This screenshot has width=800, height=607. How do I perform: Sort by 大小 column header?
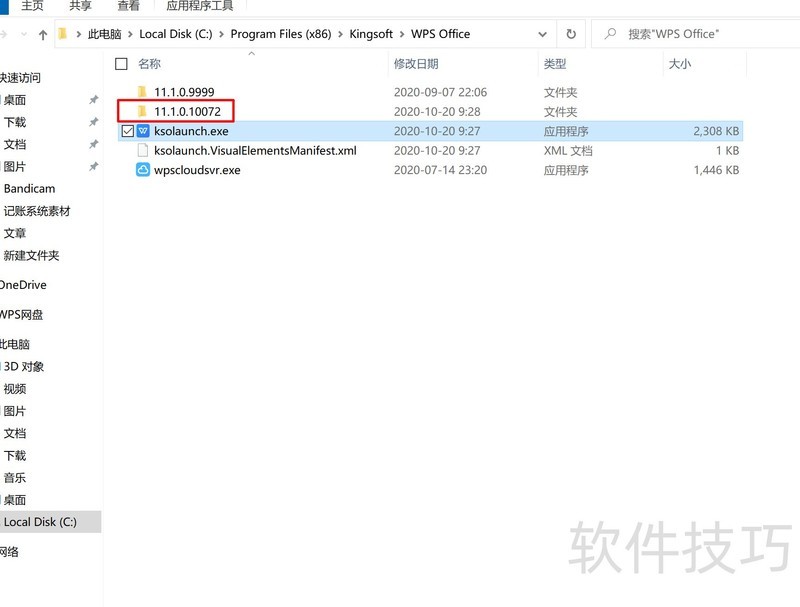click(680, 64)
